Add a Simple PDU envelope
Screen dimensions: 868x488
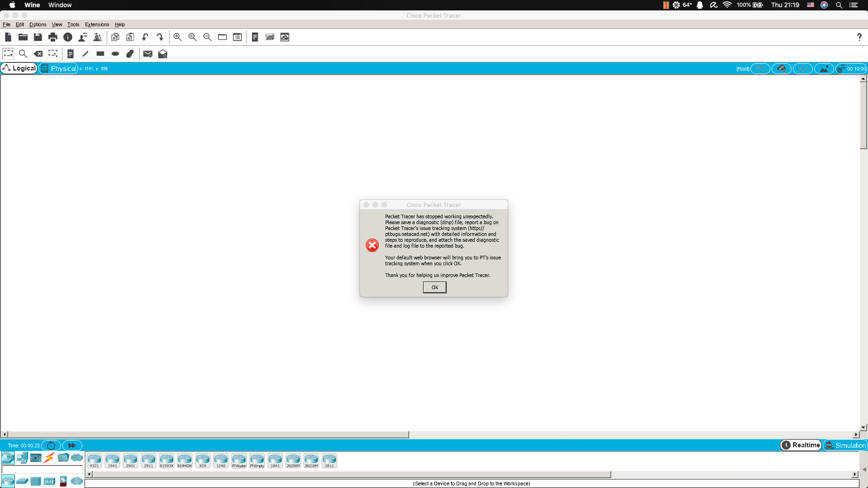point(148,54)
